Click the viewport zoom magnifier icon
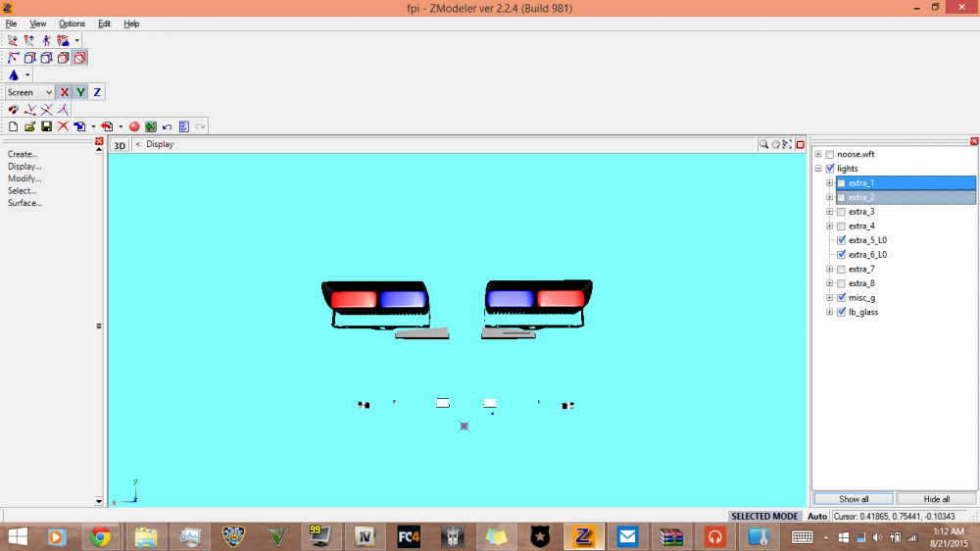Screen dimensions: 980x551 coord(763,144)
